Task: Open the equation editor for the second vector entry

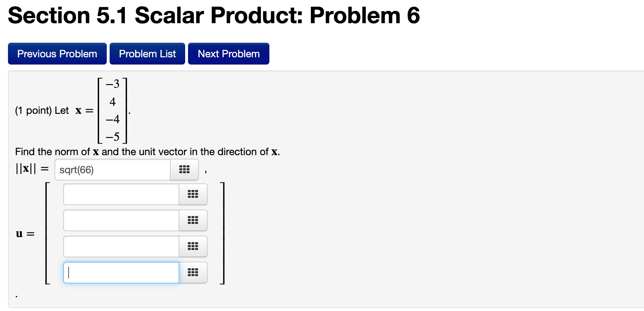Action: (x=192, y=220)
